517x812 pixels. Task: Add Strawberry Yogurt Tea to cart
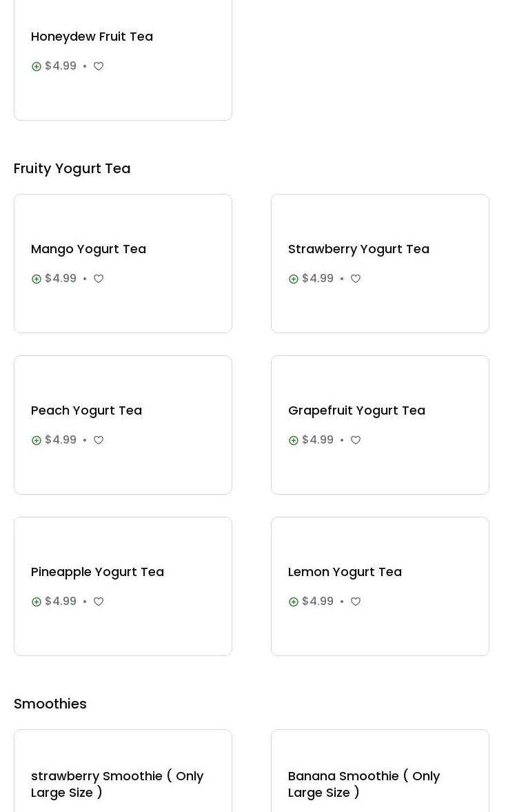pyautogui.click(x=294, y=279)
